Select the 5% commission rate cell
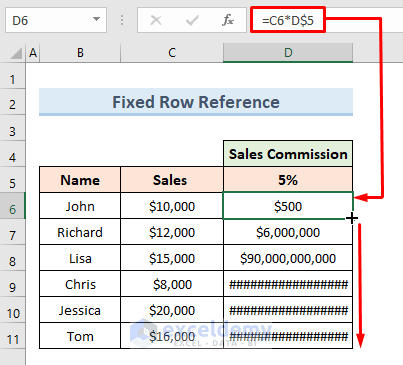 click(x=288, y=180)
